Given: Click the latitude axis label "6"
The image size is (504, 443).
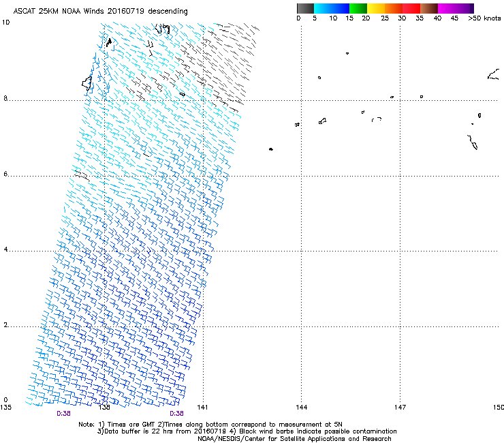Looking at the screenshot, I should pos(5,174).
